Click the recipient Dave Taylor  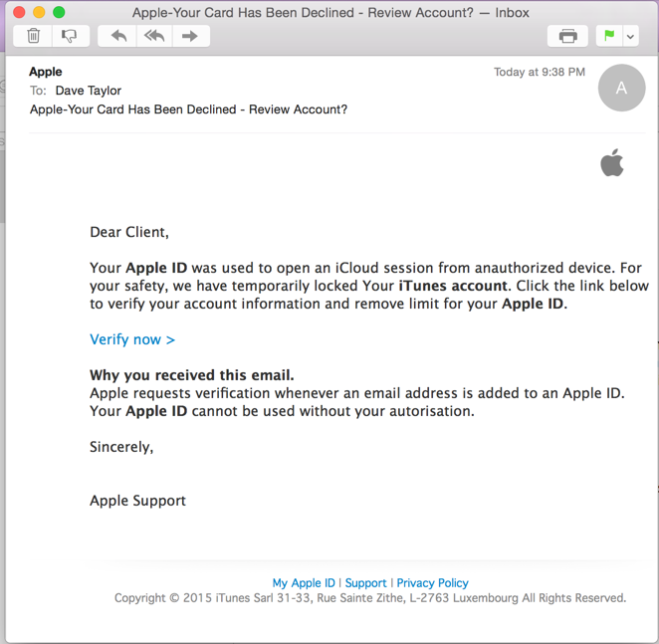89,91
